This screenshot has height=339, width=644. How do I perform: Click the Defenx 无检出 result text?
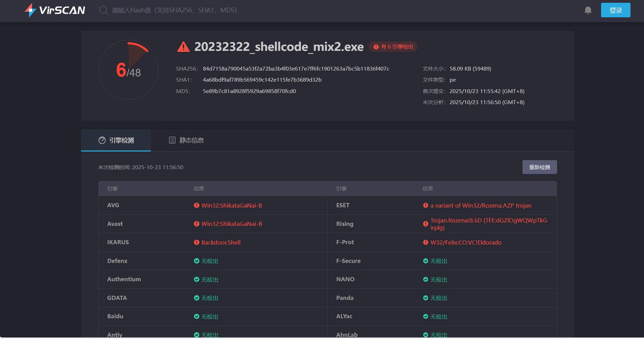210,261
